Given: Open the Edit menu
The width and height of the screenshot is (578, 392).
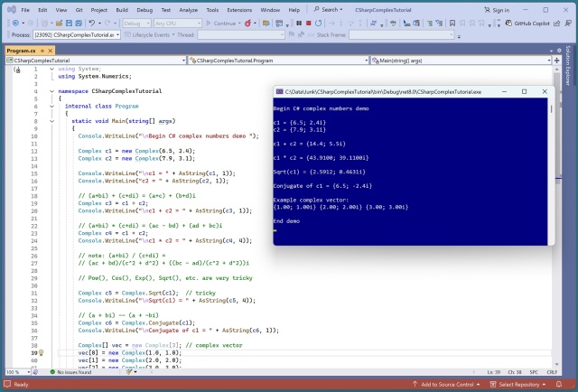Looking at the screenshot, I should 42,10.
